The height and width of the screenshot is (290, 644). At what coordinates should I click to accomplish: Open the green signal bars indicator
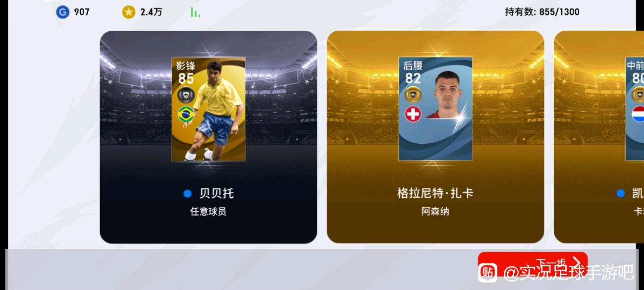[x=195, y=12]
